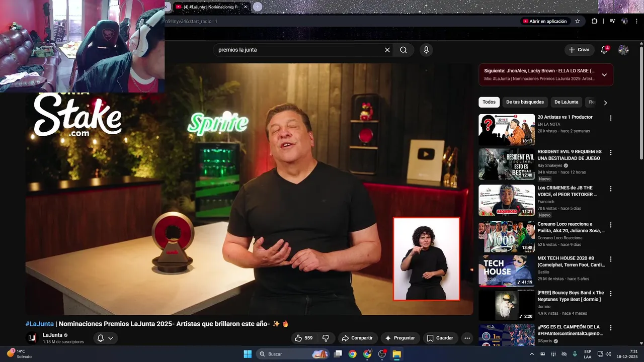Open subscription notification bell dropdown
644x362 pixels.
(105, 338)
